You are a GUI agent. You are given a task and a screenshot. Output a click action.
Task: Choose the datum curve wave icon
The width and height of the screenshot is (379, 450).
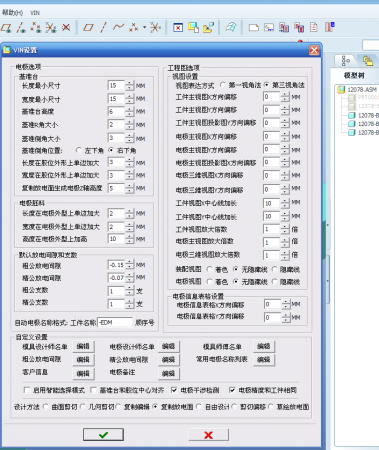(x=118, y=27)
